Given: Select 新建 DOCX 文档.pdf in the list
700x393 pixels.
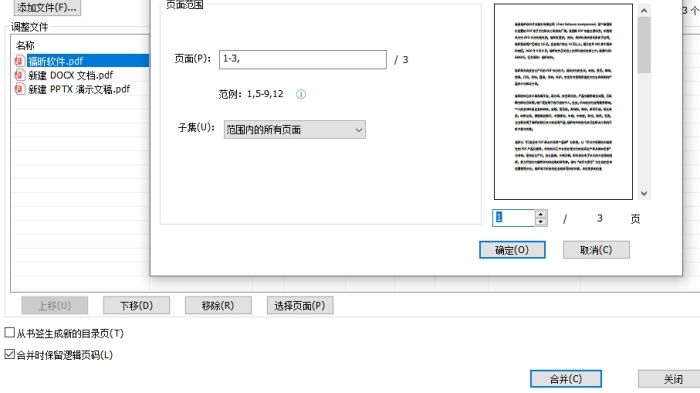Looking at the screenshot, I should [x=71, y=75].
